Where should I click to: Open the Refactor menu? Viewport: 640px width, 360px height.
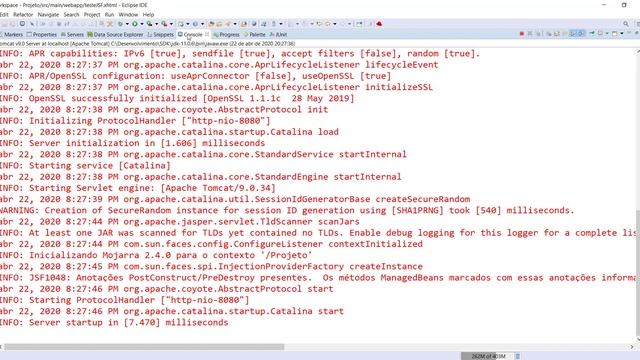click(x=23, y=14)
